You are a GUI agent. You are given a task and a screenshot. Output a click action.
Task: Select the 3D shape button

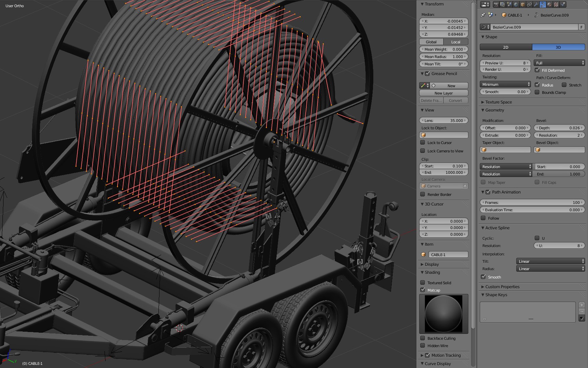point(558,47)
